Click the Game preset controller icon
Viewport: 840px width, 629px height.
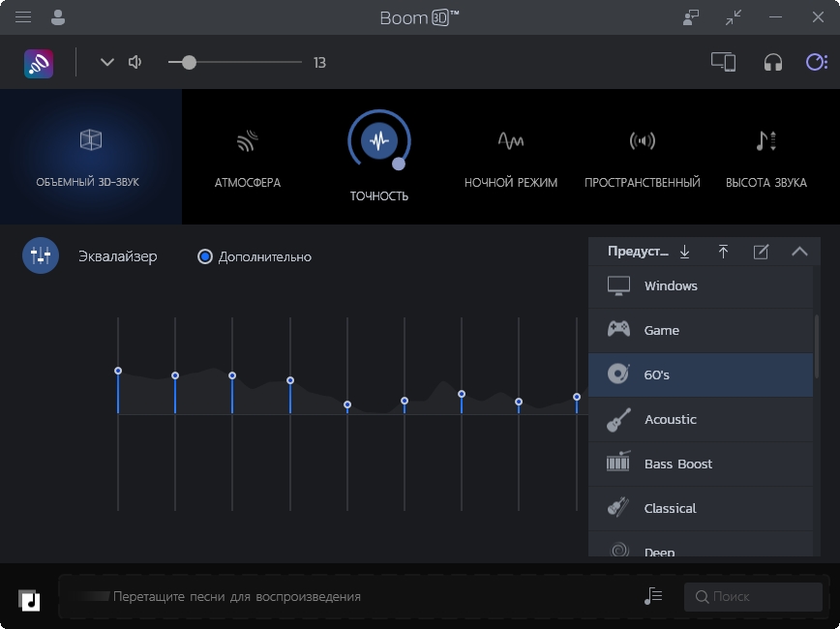[x=618, y=329]
